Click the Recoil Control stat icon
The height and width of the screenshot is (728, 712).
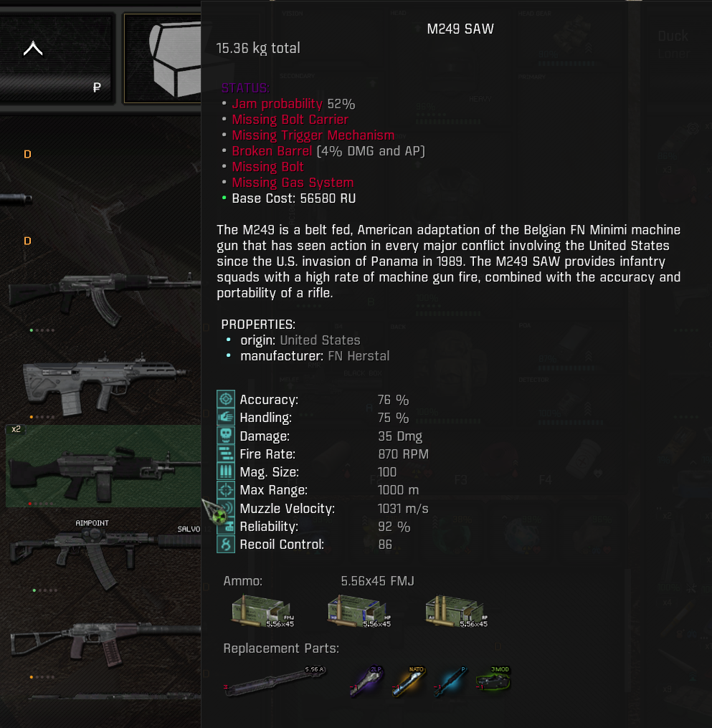226,544
